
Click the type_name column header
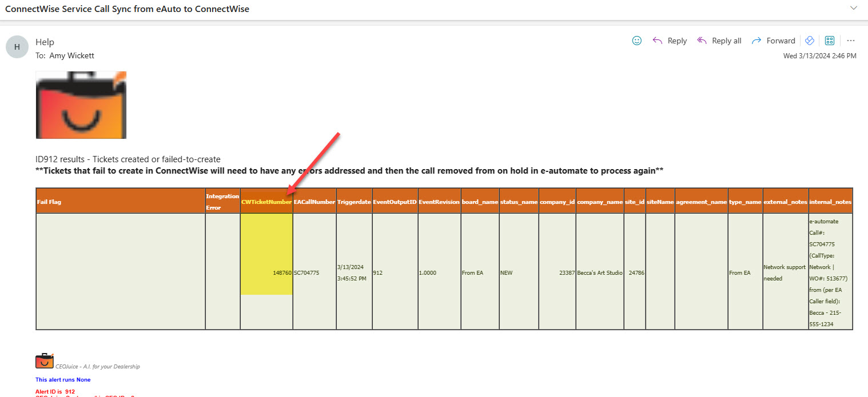(745, 202)
